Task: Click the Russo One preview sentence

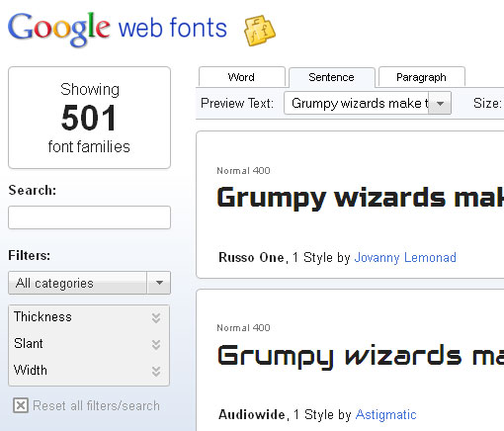Action: (361, 198)
